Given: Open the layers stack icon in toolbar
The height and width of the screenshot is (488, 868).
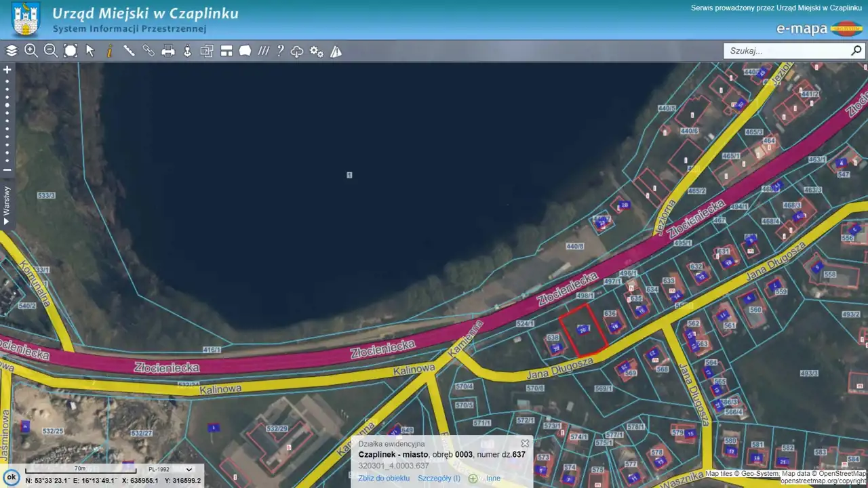Looking at the screenshot, I should (12, 51).
